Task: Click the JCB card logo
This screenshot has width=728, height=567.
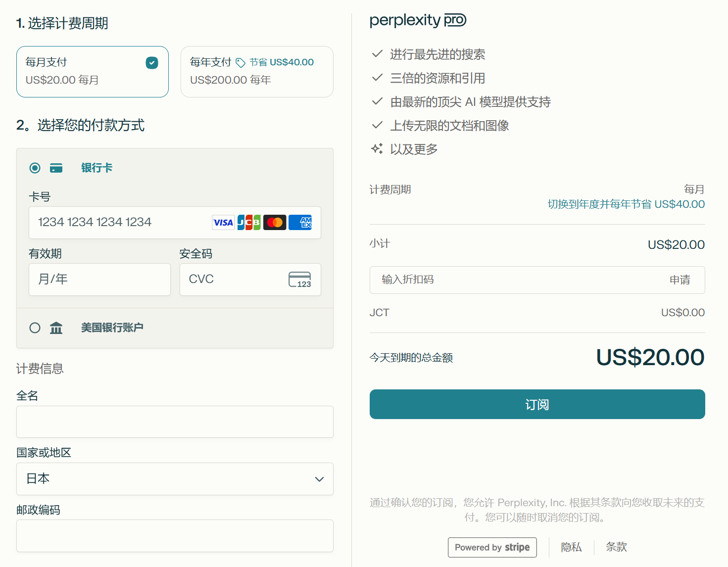Action: 249,223
